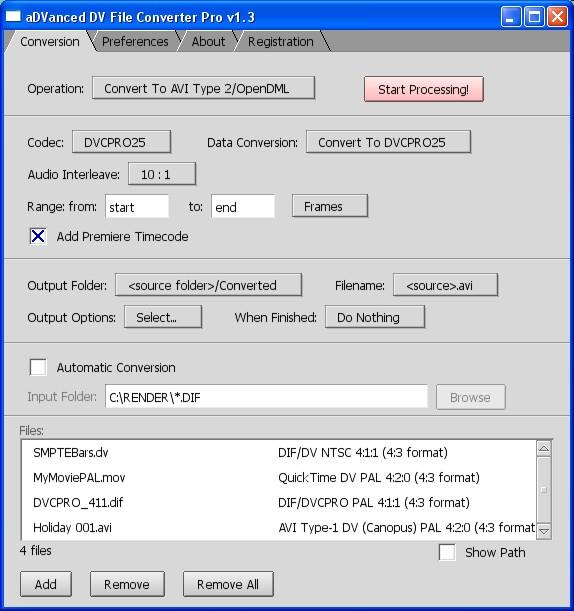
Task: Click the Range to 'end' field
Action: pyautogui.click(x=243, y=207)
